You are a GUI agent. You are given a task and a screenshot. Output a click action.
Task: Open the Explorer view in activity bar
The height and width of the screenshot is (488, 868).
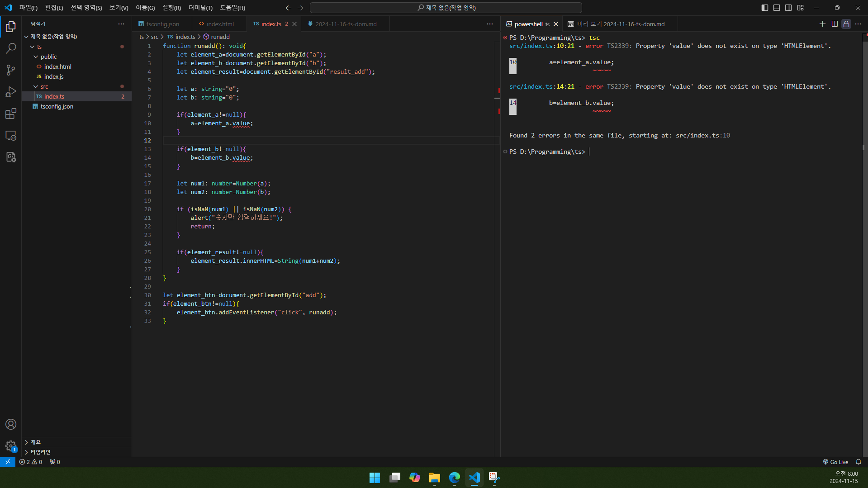pos(11,27)
